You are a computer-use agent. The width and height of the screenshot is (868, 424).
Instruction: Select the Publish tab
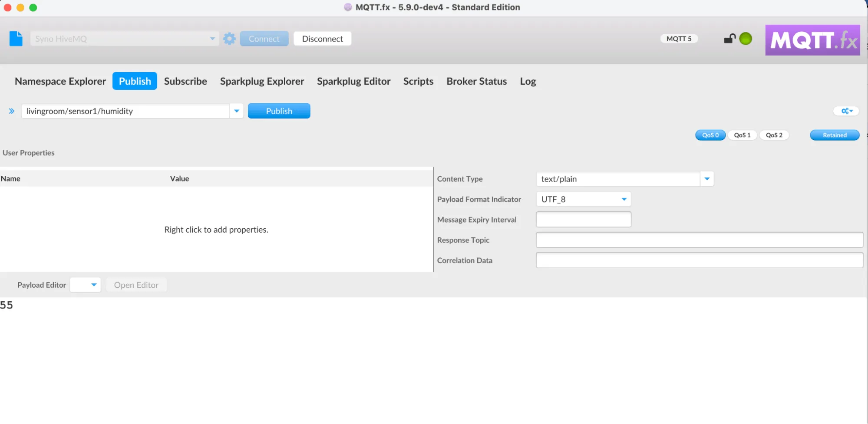click(x=135, y=81)
